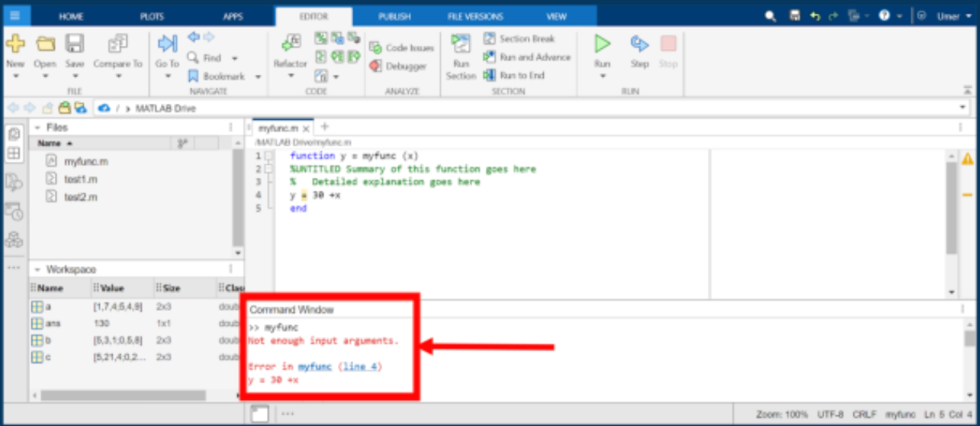Open test1.m in the Files list
This screenshot has height=426, width=980.
pyautogui.click(x=81, y=179)
